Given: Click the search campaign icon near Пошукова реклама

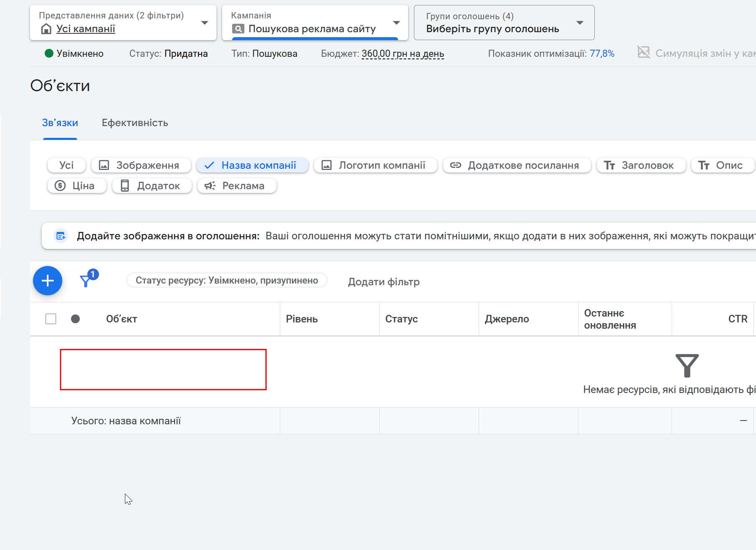Looking at the screenshot, I should (238, 29).
